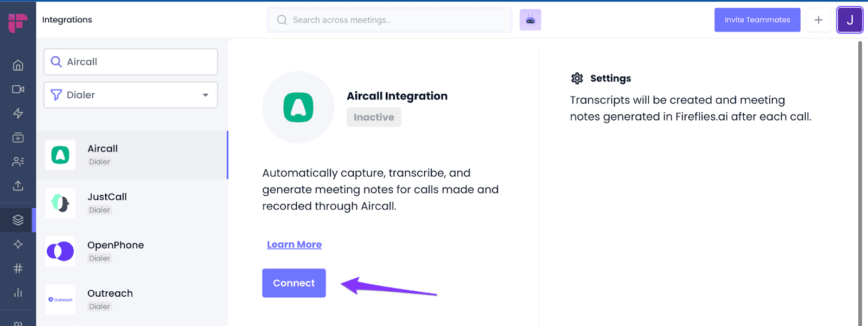Screen dimensions: 868x326
Task: Open Team members sidebar icon
Action: 18,162
